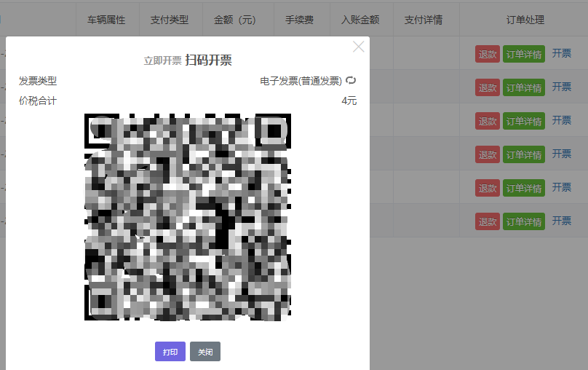588x370 pixels.
Task: Switch to the 立即开票 tab
Action: (162, 60)
